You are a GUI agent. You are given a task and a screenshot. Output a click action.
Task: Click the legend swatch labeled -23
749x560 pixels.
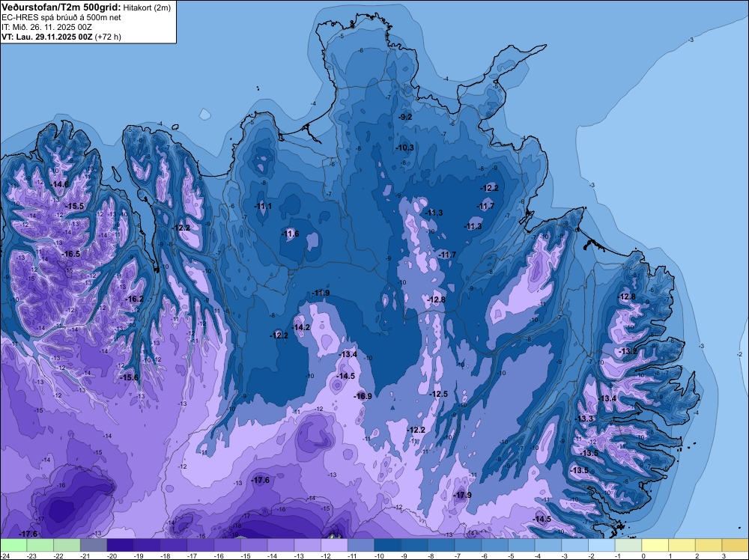pos(40,545)
